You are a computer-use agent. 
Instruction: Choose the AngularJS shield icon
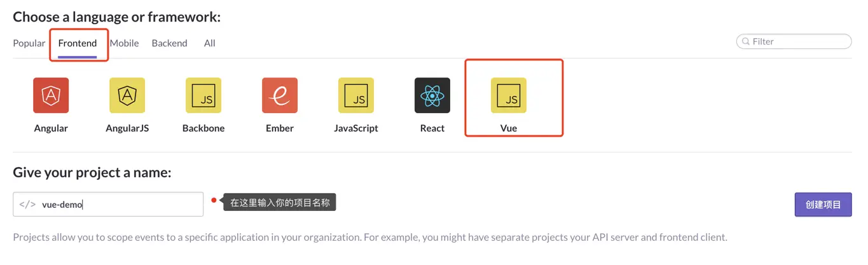[x=127, y=95]
